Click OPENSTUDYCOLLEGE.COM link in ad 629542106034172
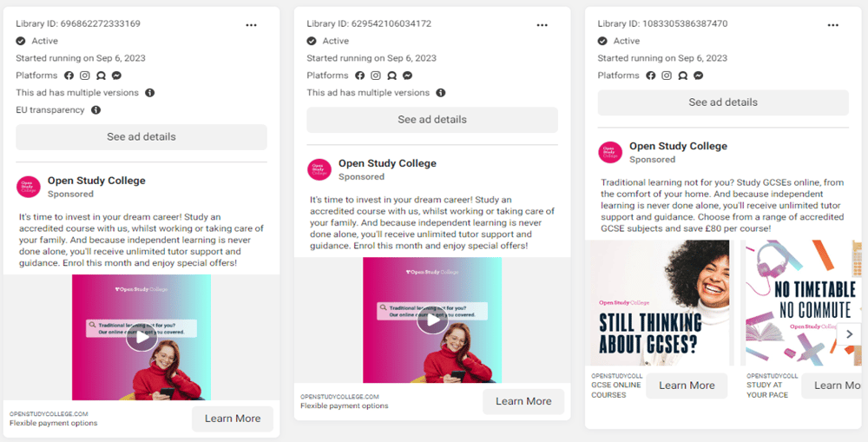The width and height of the screenshot is (868, 442). (340, 397)
